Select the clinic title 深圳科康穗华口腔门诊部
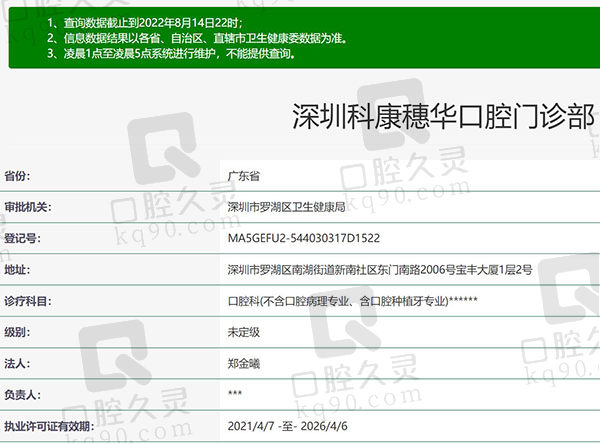The image size is (600, 444). [x=443, y=116]
